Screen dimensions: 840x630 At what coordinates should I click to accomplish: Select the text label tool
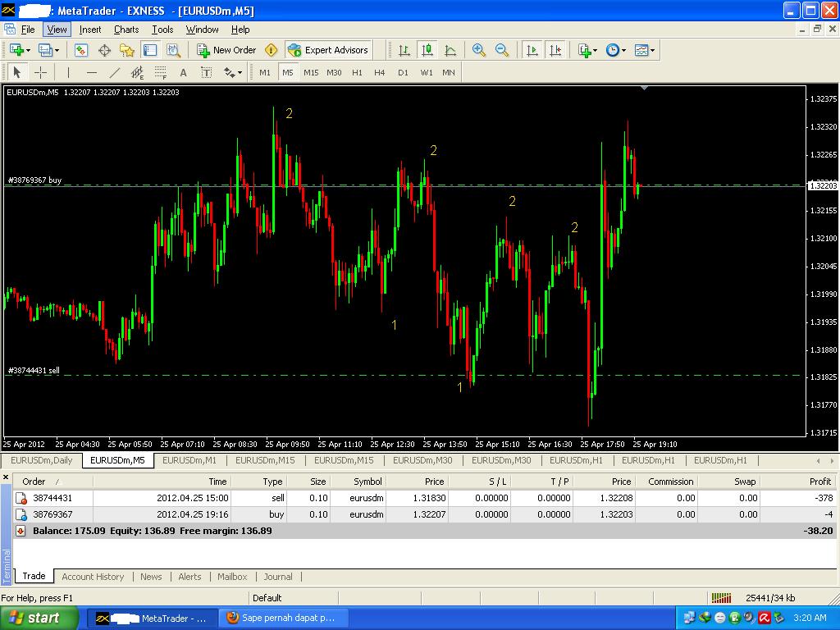click(x=206, y=72)
